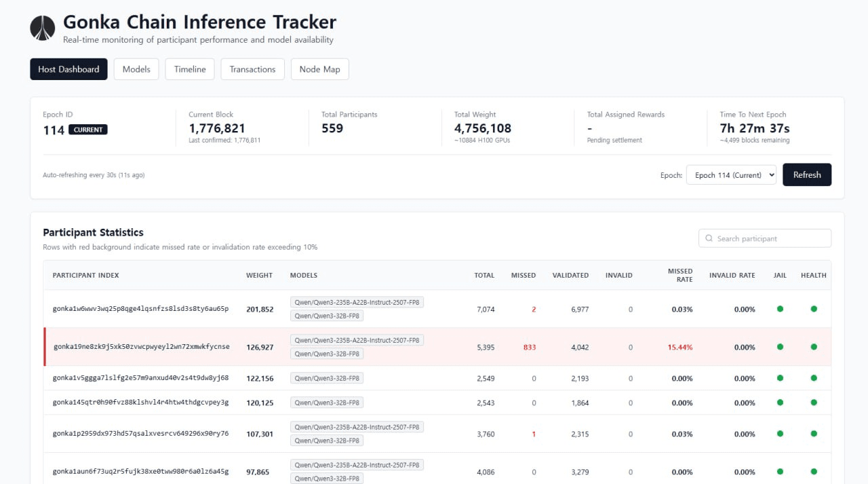Image resolution: width=868 pixels, height=484 pixels.
Task: Click Qwen3-32B-FP8 tag in gonka1v5ggga7 row
Action: [x=326, y=378]
